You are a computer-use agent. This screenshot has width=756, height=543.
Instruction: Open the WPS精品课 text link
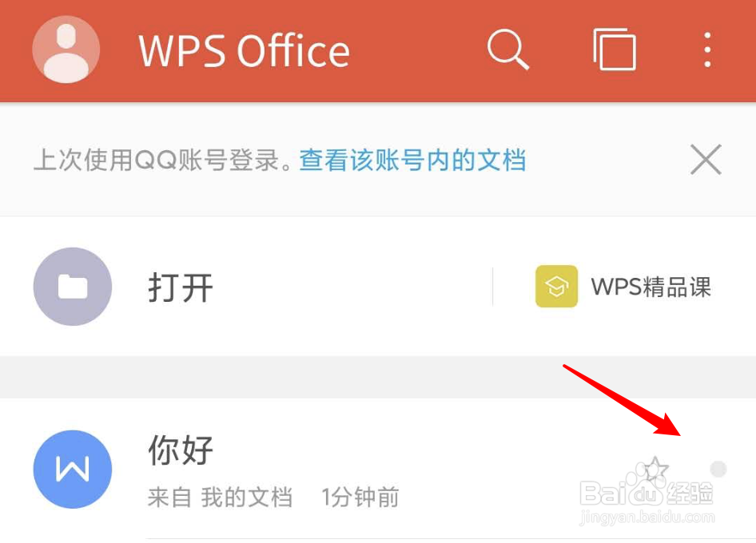[x=651, y=287]
